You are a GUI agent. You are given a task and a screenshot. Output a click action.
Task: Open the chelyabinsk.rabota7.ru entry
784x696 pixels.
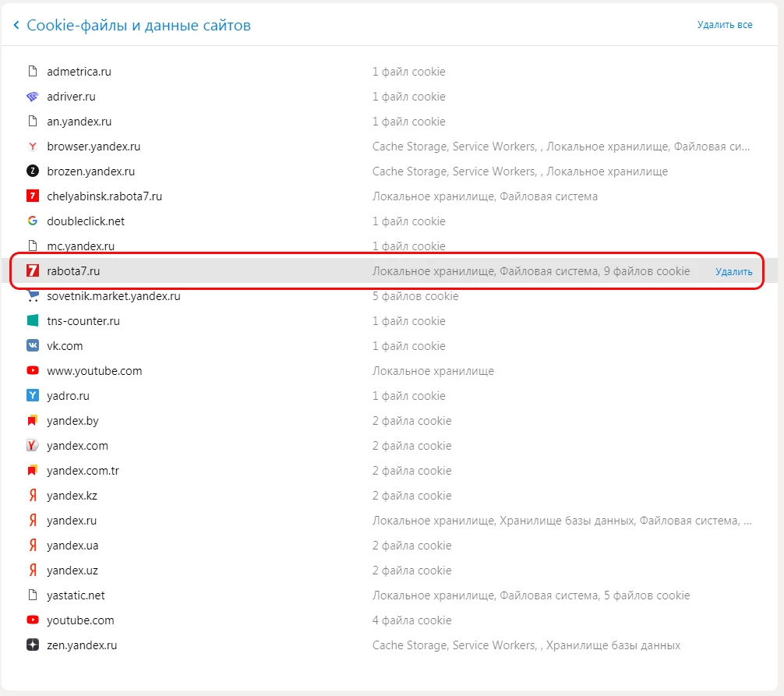point(104,196)
